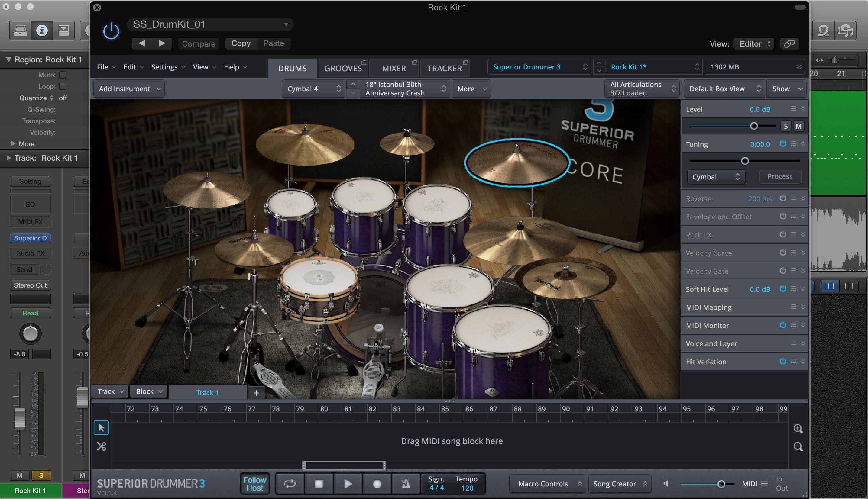
Task: Detach the Mixer tab window icon
Action: (x=414, y=62)
